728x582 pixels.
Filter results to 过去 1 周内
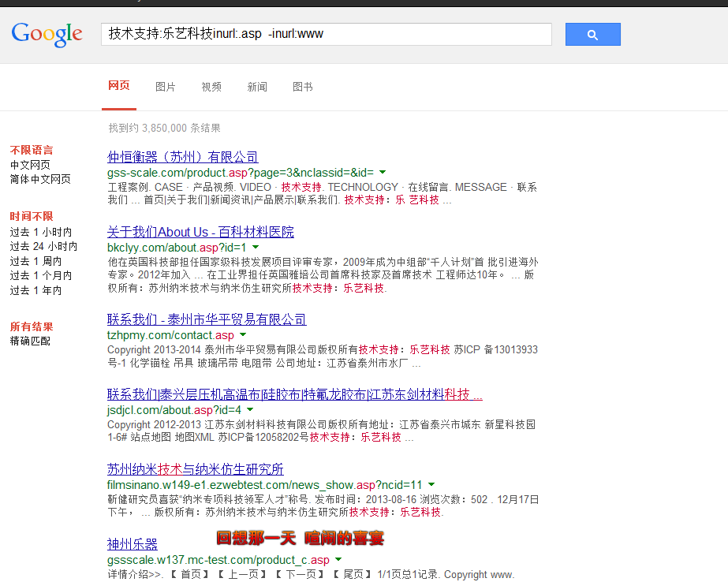click(x=35, y=261)
